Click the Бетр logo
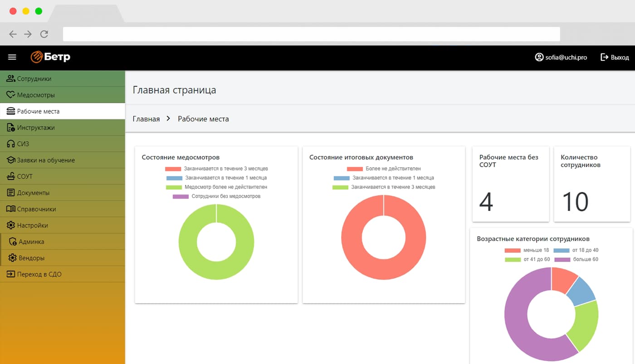Viewport: 635px width, 364px height. click(50, 57)
